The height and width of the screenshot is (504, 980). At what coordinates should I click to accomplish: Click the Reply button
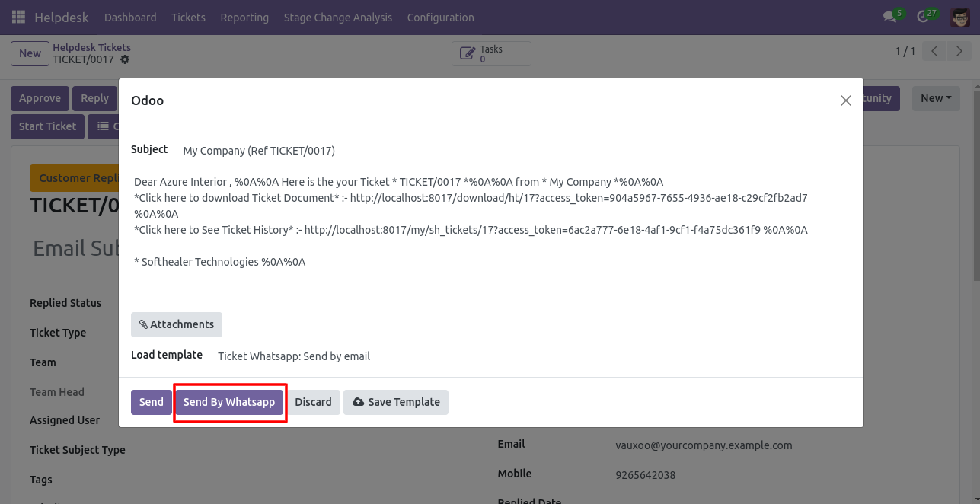(94, 98)
